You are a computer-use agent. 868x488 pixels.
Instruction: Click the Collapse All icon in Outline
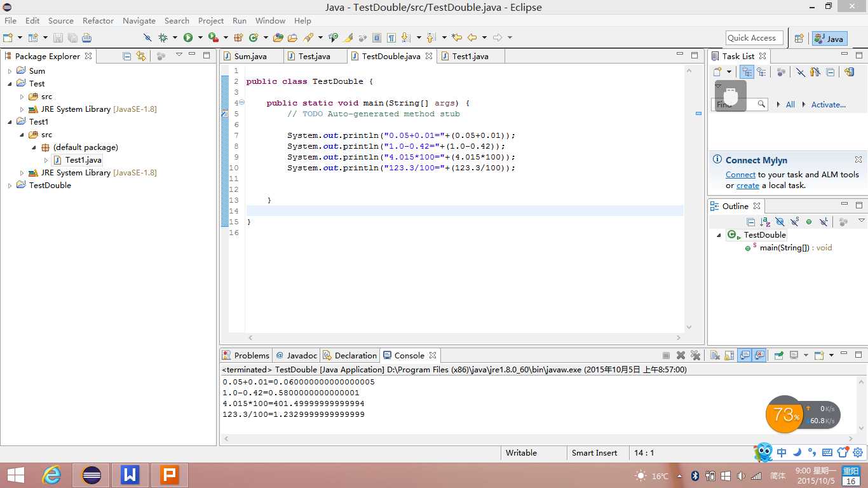point(750,222)
